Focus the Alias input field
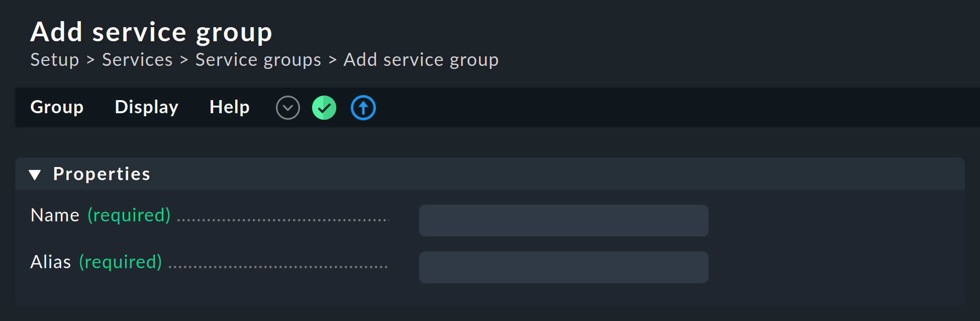This screenshot has height=321, width=980. click(x=563, y=267)
